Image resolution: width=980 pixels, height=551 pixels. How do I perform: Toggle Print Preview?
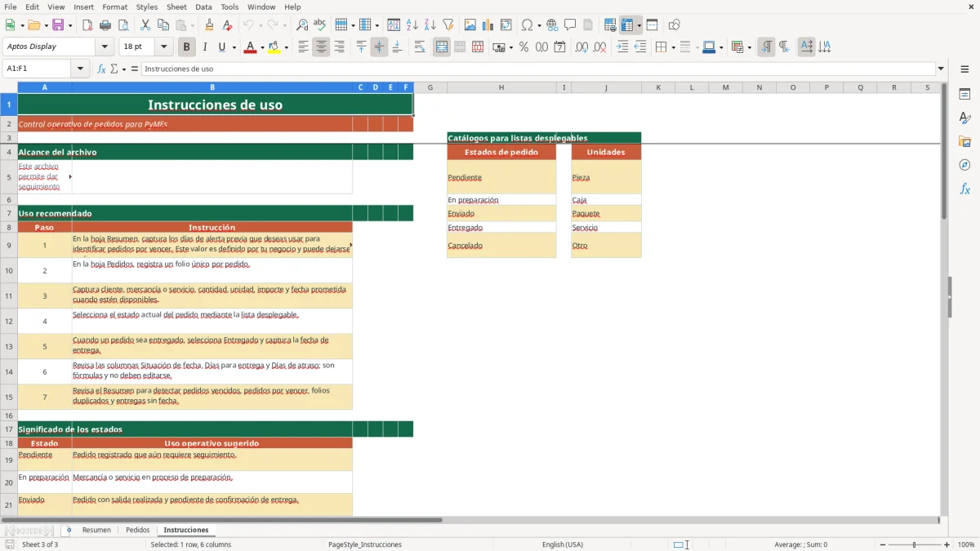click(122, 25)
